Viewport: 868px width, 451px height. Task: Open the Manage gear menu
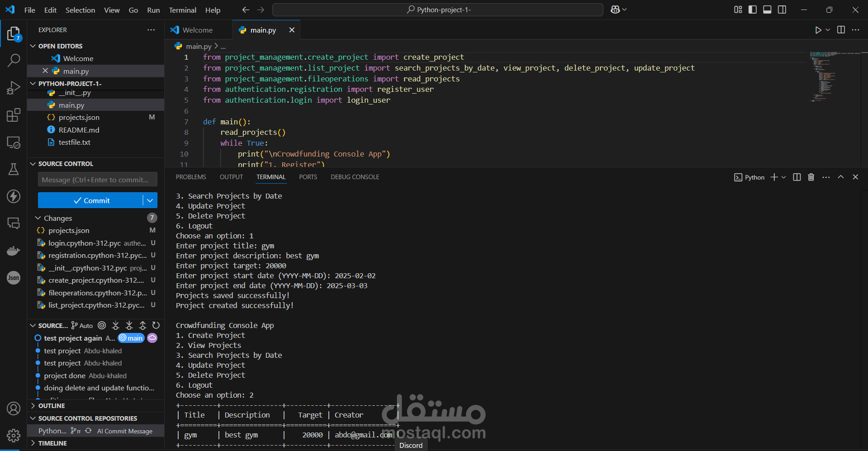[14, 436]
